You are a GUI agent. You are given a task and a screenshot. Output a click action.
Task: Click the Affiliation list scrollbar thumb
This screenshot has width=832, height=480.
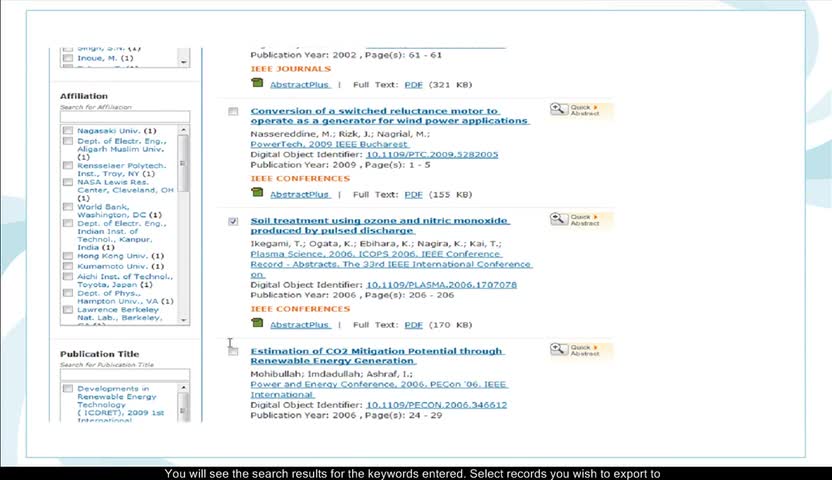coord(184,163)
